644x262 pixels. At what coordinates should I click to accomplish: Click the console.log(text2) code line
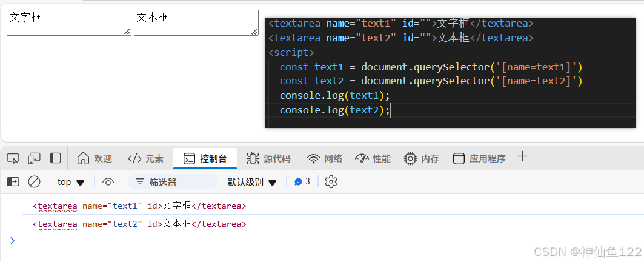(x=334, y=110)
